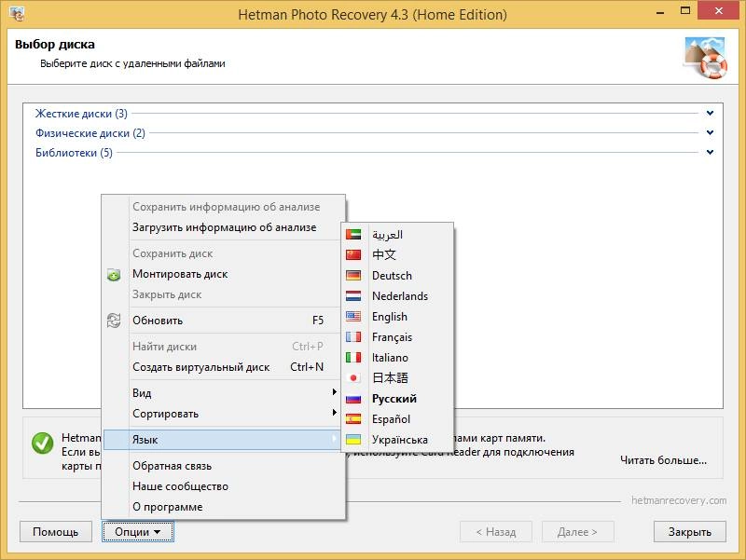This screenshot has width=746, height=560.
Task: Click the Библиотеки (5) heading
Action: tap(74, 152)
